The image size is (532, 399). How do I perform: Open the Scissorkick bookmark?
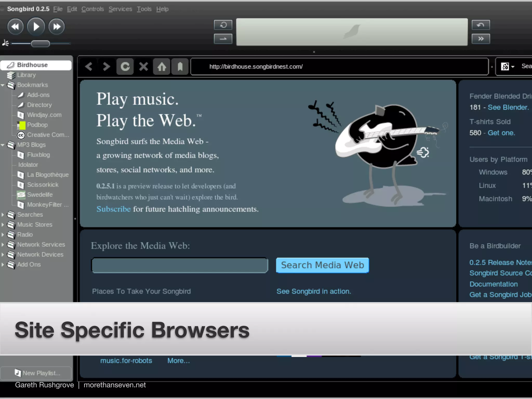coord(43,185)
